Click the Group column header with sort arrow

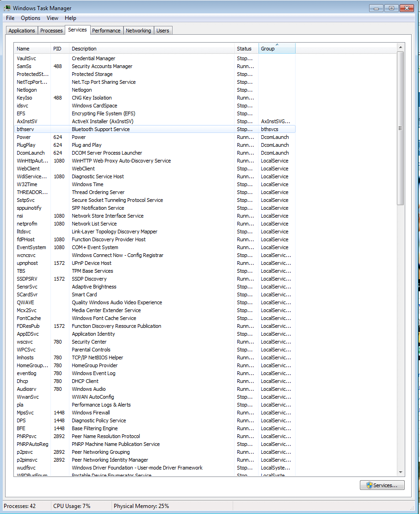277,49
